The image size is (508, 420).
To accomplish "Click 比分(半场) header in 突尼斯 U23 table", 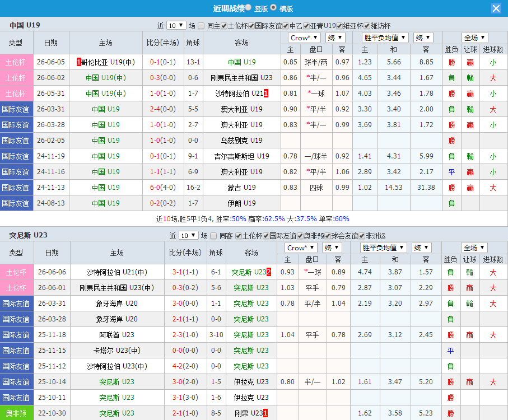I will (x=185, y=253).
